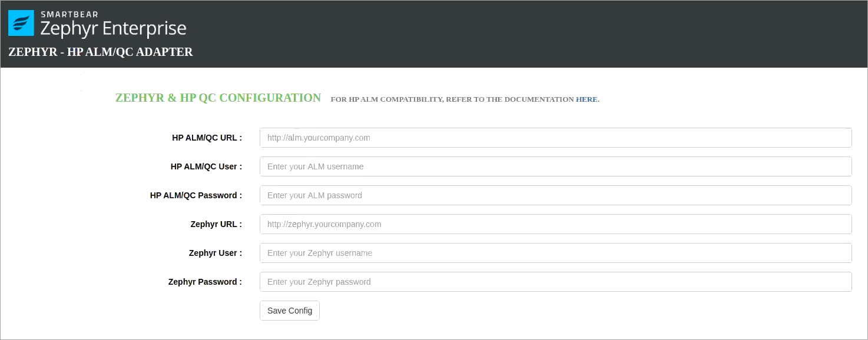Select the ALM password text box
The height and width of the screenshot is (340, 868).
(555, 195)
